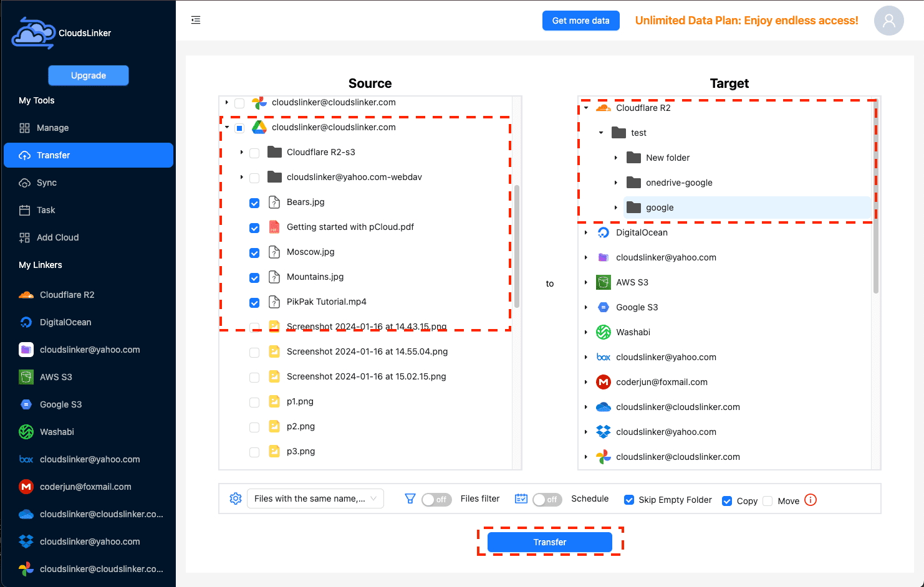The image size is (924, 587).
Task: Select the google folder in Target
Action: (x=747, y=208)
